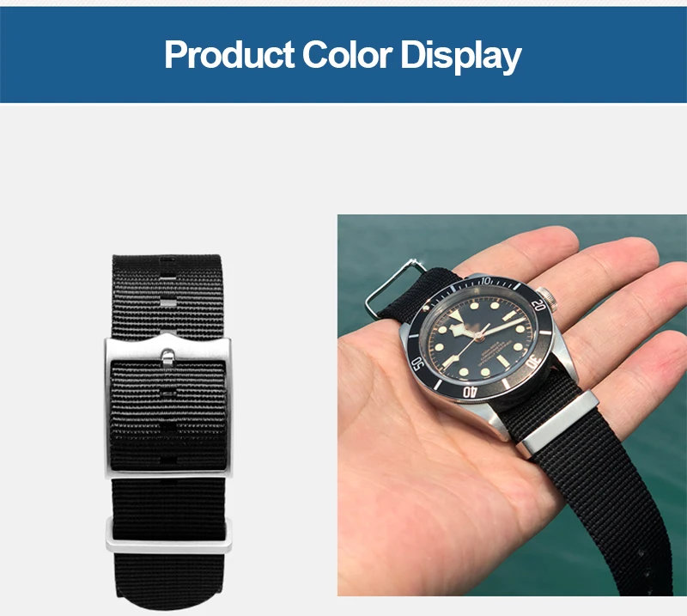This screenshot has height=616, width=687.
Task: Click the number 10 on watch bezel
Action: tap(486, 281)
